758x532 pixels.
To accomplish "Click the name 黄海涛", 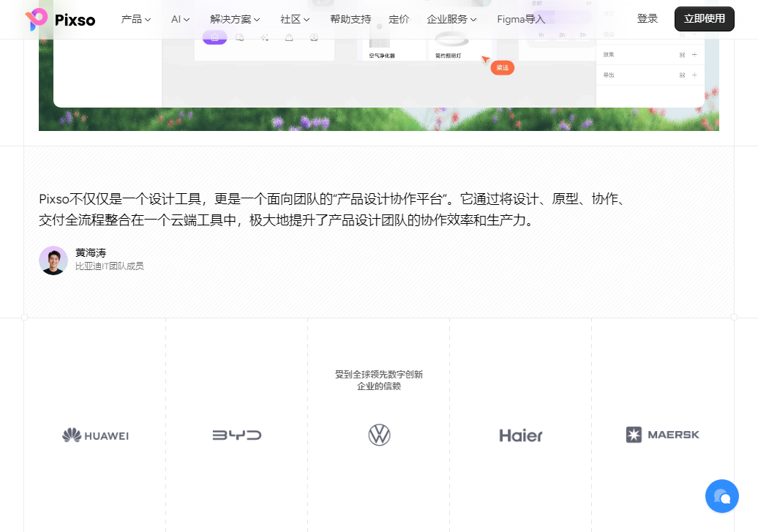I will pyautogui.click(x=91, y=253).
